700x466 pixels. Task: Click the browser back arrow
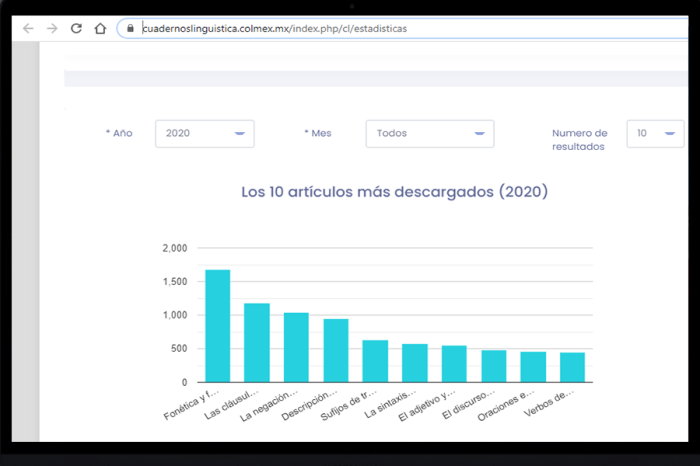pos(28,29)
